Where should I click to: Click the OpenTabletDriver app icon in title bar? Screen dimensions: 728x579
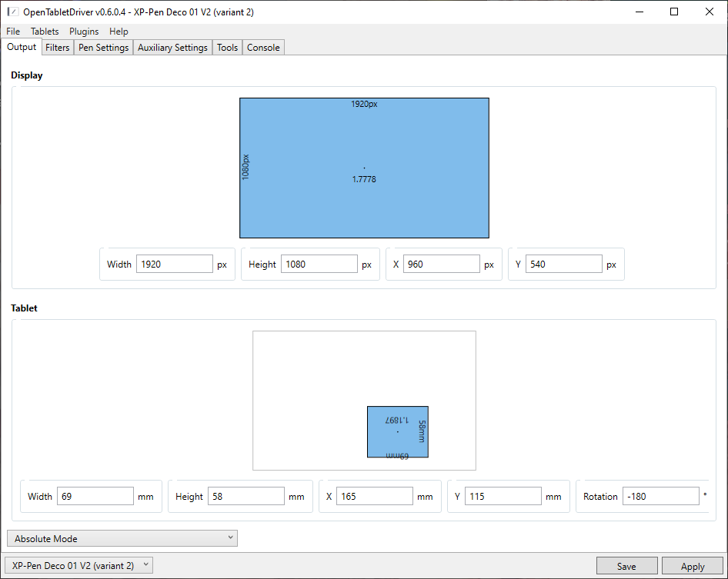coord(12,12)
